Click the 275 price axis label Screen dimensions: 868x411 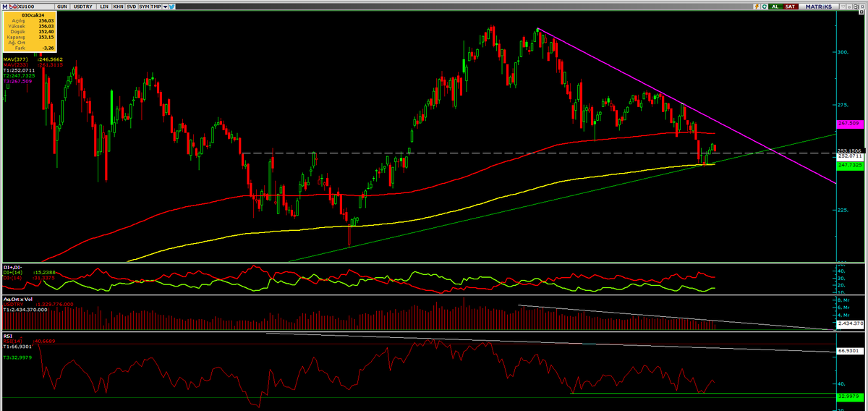[x=843, y=104]
